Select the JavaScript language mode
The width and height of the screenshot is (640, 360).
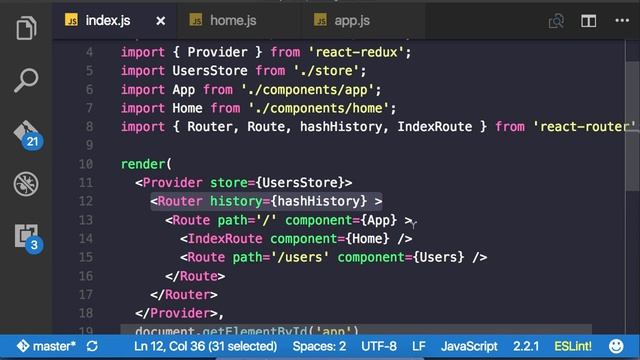click(x=469, y=346)
